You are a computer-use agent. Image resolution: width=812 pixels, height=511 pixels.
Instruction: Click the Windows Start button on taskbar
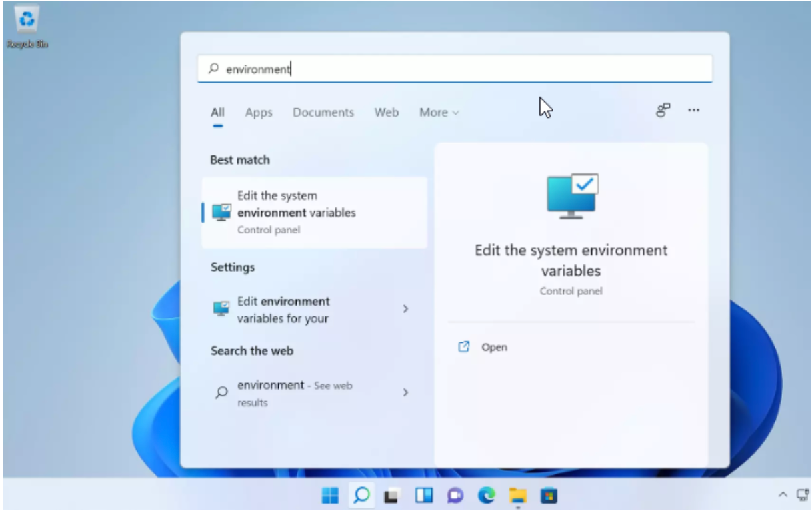click(x=330, y=496)
